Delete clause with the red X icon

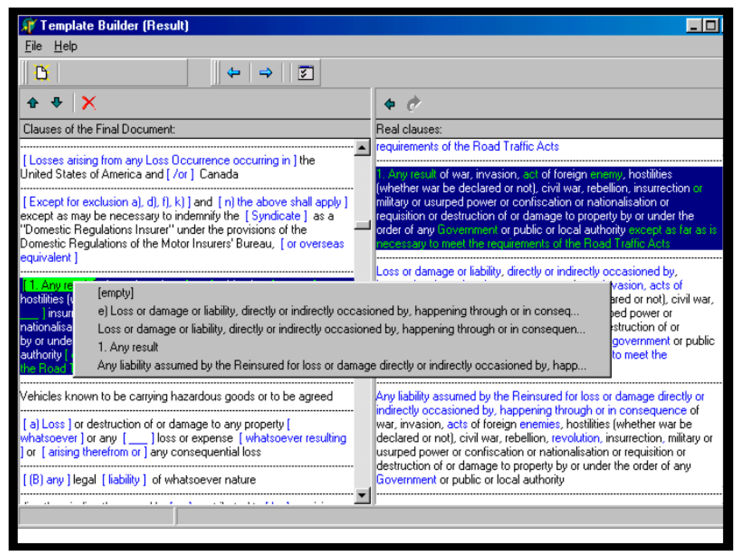pos(88,103)
